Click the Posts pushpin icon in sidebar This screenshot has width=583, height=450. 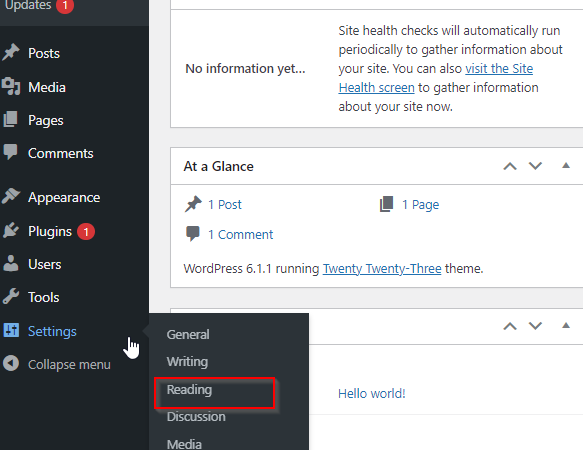(11, 52)
